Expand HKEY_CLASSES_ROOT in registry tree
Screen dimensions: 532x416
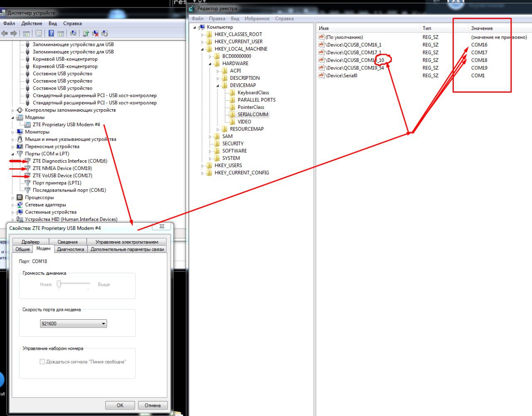(x=202, y=34)
